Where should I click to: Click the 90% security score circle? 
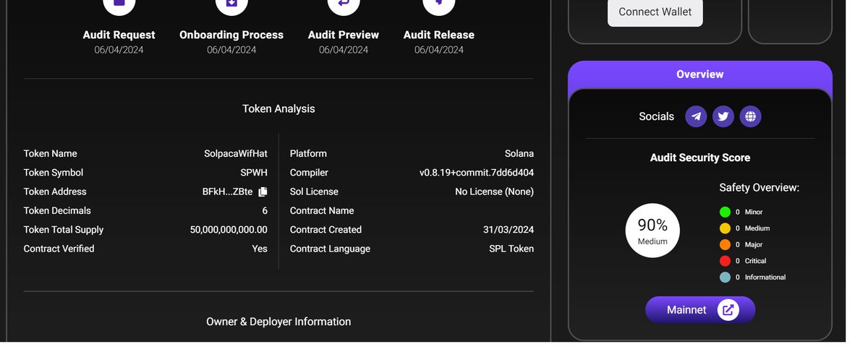coord(652,231)
